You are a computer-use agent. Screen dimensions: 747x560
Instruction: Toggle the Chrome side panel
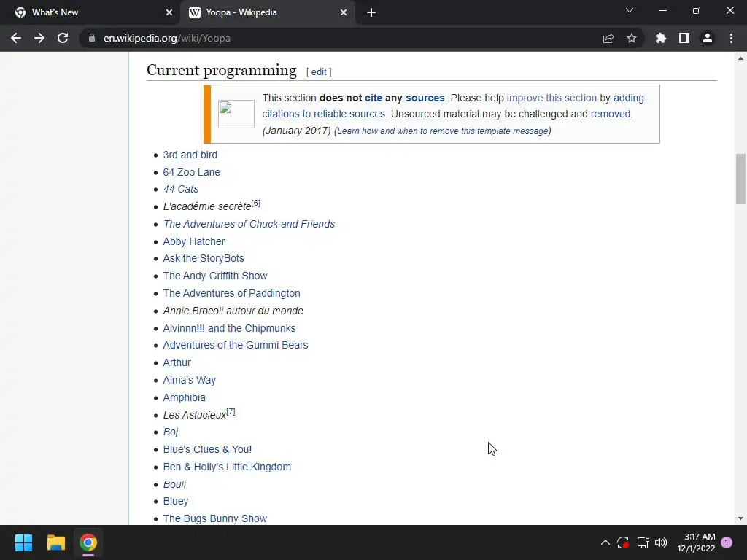[x=684, y=38]
